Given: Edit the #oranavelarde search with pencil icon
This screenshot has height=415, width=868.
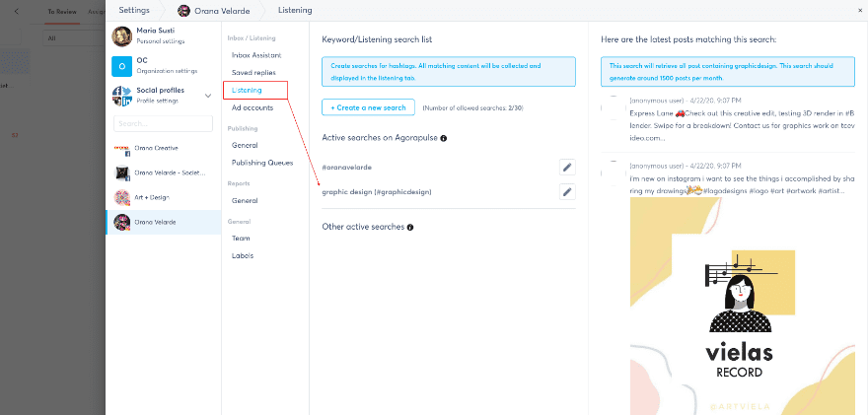Looking at the screenshot, I should pyautogui.click(x=567, y=168).
